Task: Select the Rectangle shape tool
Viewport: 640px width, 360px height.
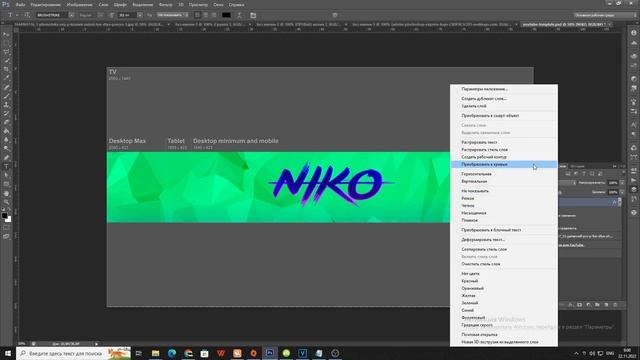Action: [6, 184]
